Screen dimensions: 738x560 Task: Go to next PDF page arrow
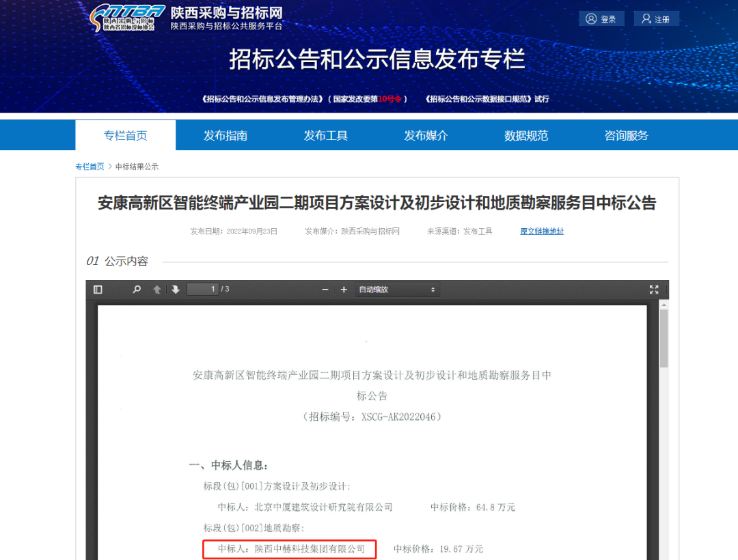point(176,290)
